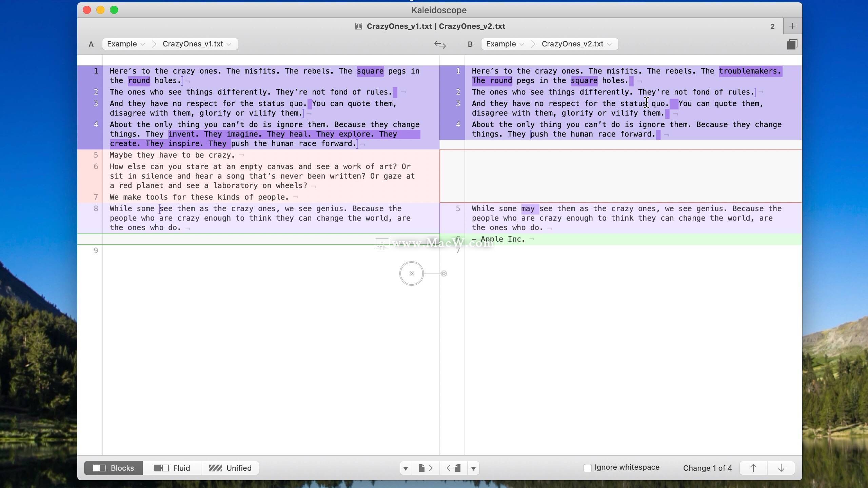
Task: Click 'Maybe they have to be crazy.' line
Action: pyautogui.click(x=172, y=155)
